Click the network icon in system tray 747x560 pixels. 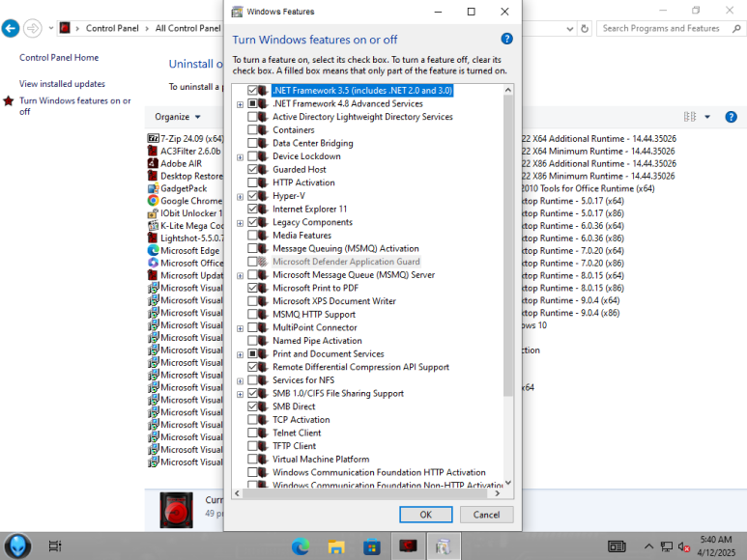pyautogui.click(x=667, y=547)
